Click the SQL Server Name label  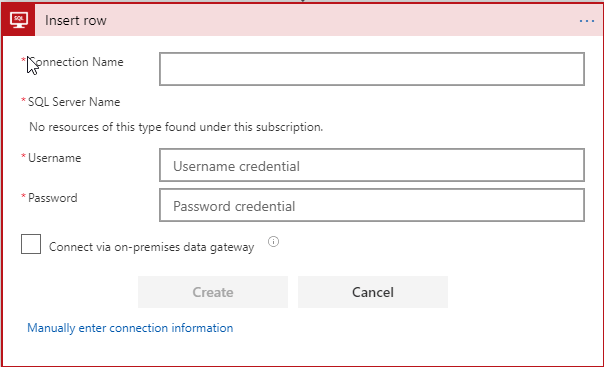click(74, 102)
